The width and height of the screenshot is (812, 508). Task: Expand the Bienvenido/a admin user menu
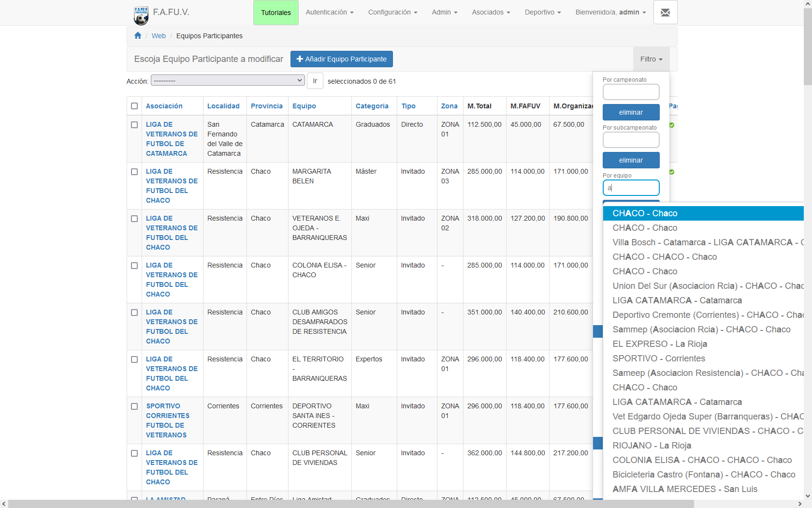pos(610,13)
